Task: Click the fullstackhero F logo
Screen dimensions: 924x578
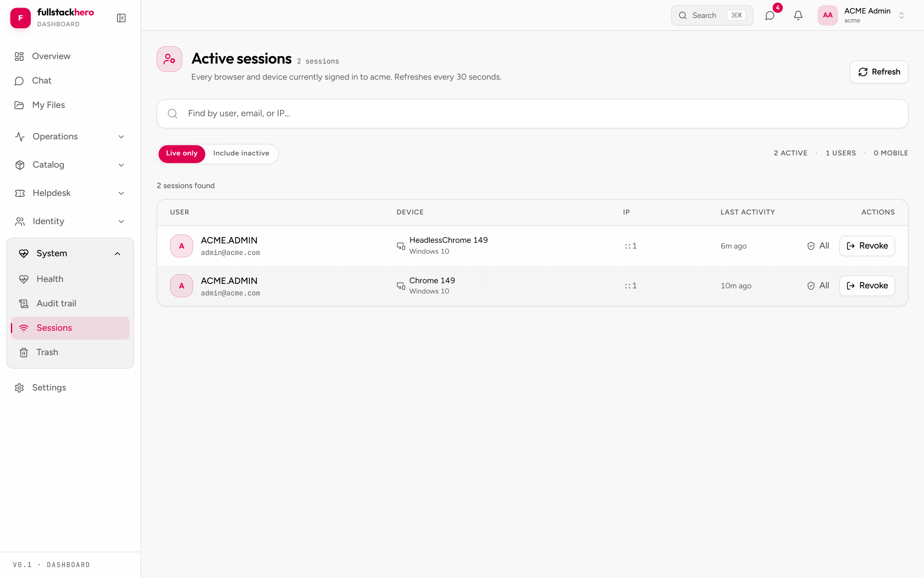Action: 20,18
